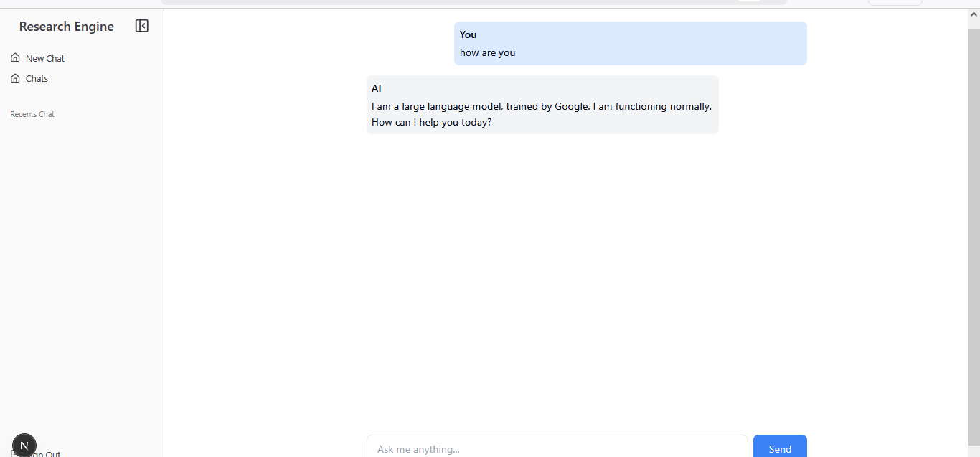Click the home icon beside Chats
The height and width of the screenshot is (457, 980).
[x=15, y=78]
